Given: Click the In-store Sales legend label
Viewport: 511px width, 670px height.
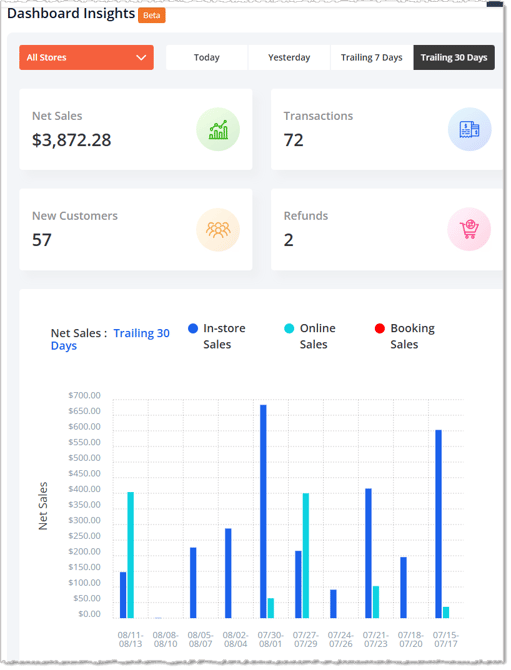Looking at the screenshot, I should click(x=224, y=337).
